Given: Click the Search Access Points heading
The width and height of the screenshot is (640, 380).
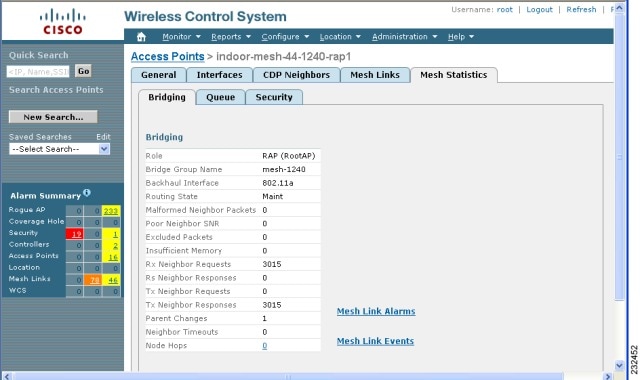Looking at the screenshot, I should 56,90.
